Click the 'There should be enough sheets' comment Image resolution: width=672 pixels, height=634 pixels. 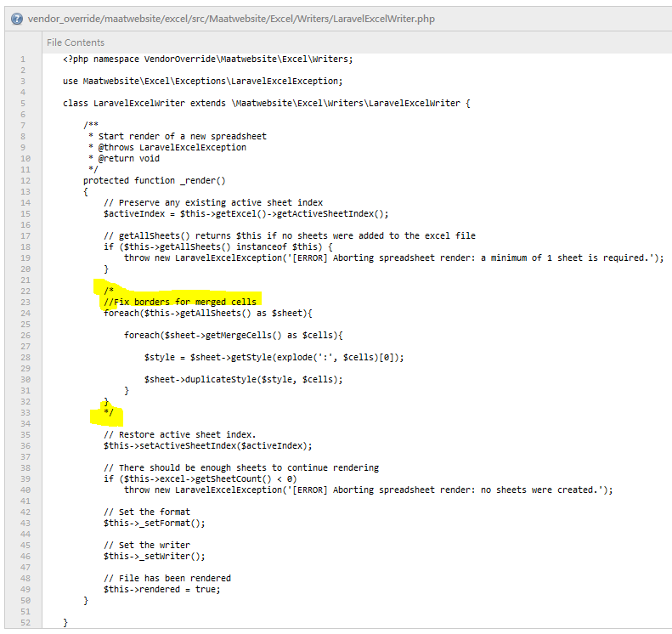point(241,467)
